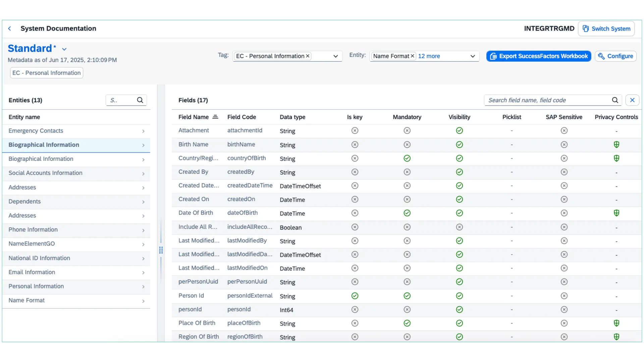Export SuccessFactors Workbook
This screenshot has height=362, width=644.
(x=539, y=56)
